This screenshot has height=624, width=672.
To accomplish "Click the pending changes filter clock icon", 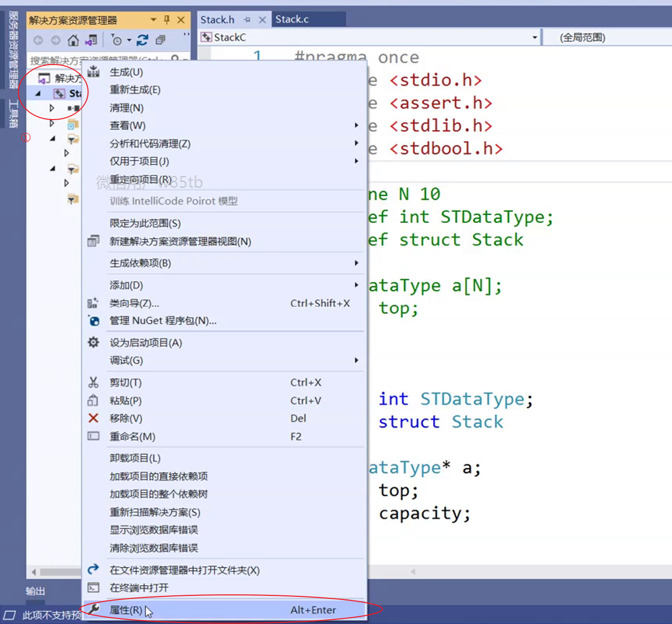I will 117,40.
